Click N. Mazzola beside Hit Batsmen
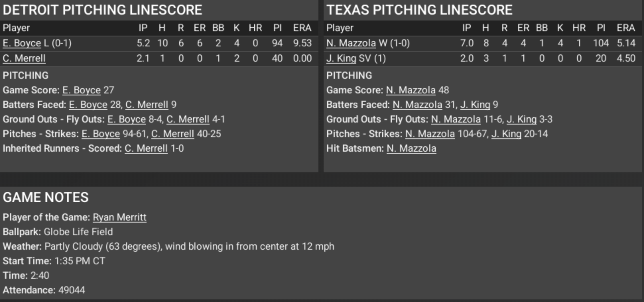The height and width of the screenshot is (302, 644). pos(411,148)
